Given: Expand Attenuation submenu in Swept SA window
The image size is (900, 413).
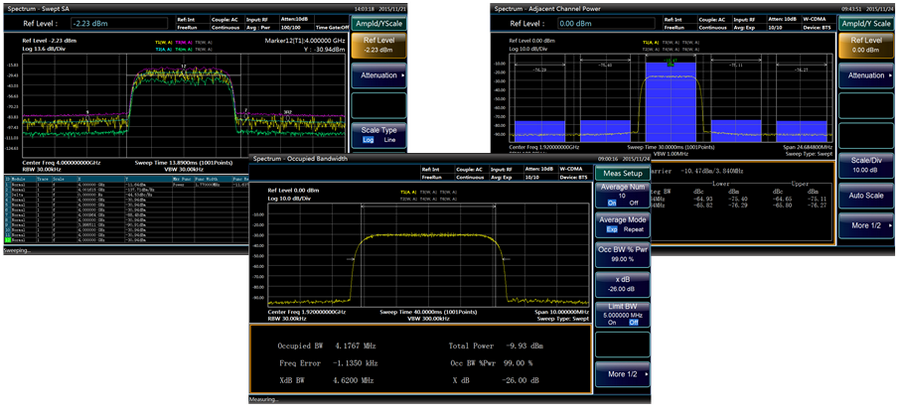Looking at the screenshot, I should click(377, 74).
